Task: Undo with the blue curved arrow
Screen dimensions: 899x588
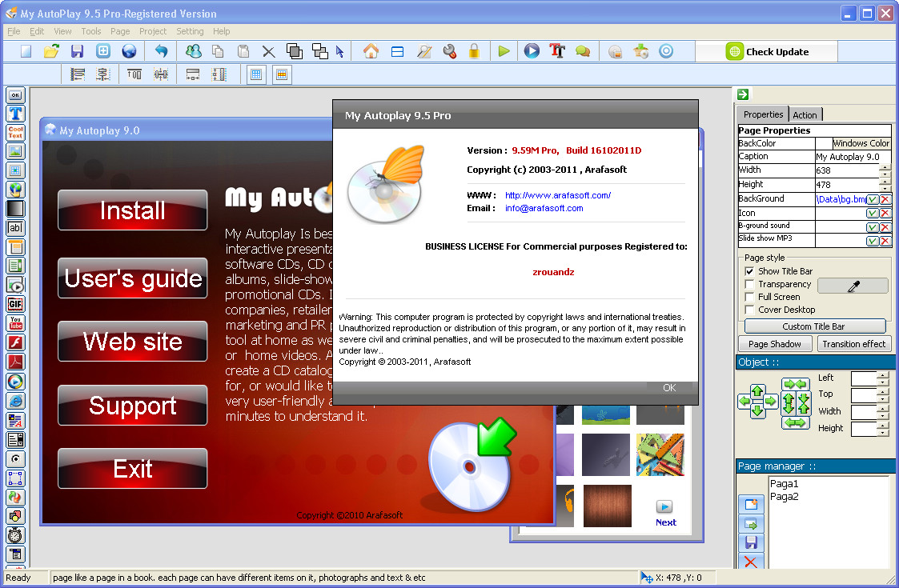Action: [x=161, y=51]
